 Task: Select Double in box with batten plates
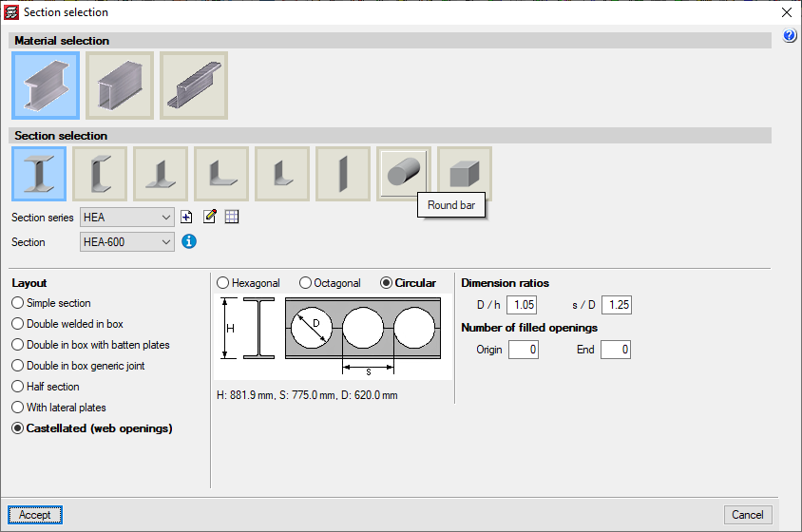[x=90, y=345]
